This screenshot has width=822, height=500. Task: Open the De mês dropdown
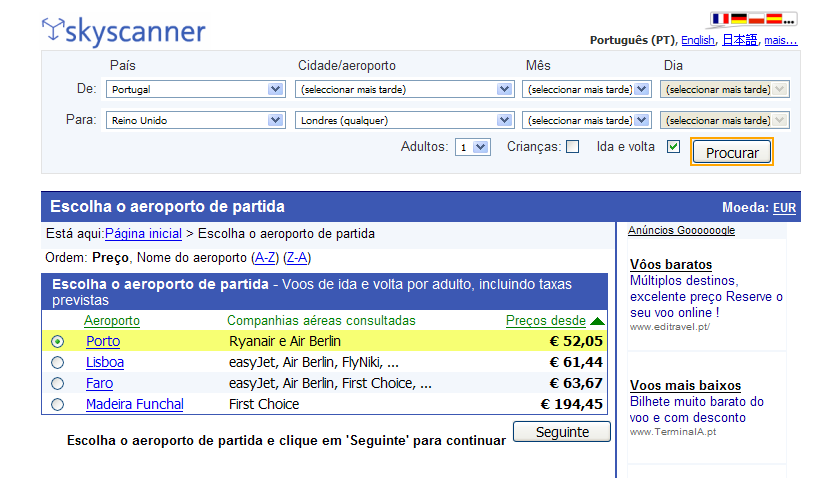[x=587, y=89]
